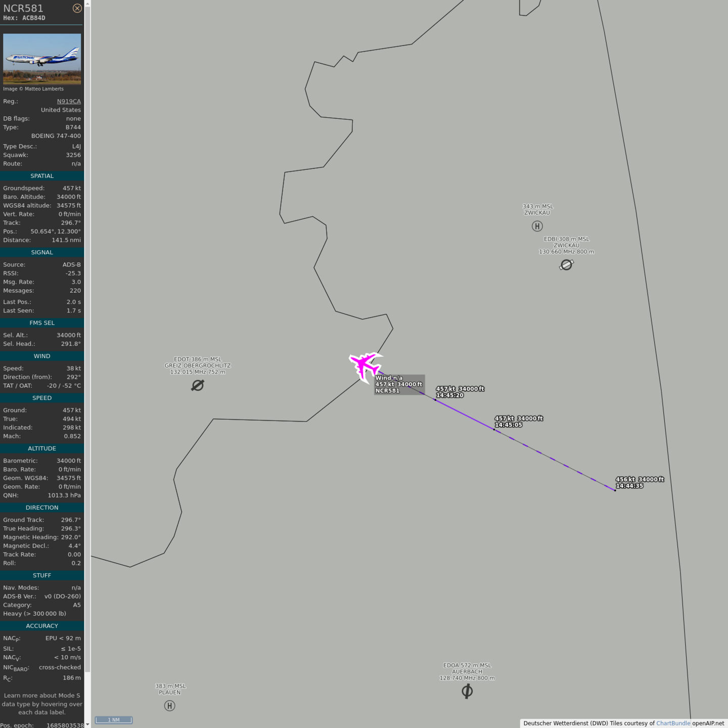
Task: Click the sidebar scroll-down arrow
Action: [87, 724]
